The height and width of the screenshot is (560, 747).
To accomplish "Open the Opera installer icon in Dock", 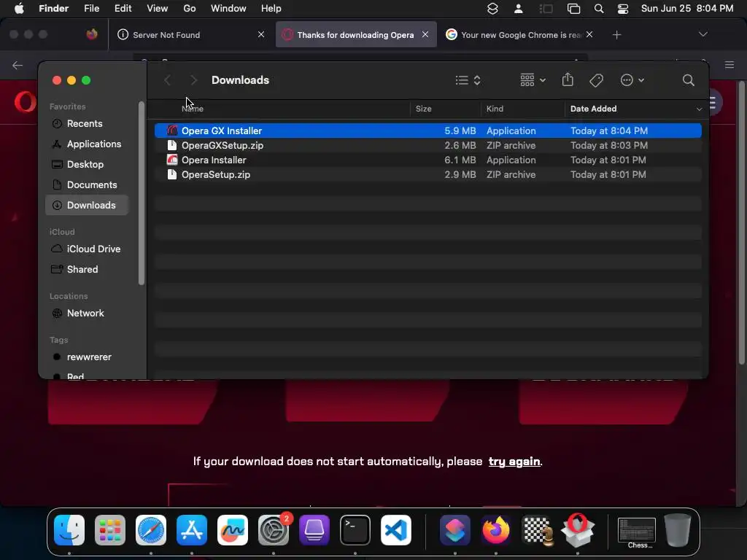I will [578, 530].
